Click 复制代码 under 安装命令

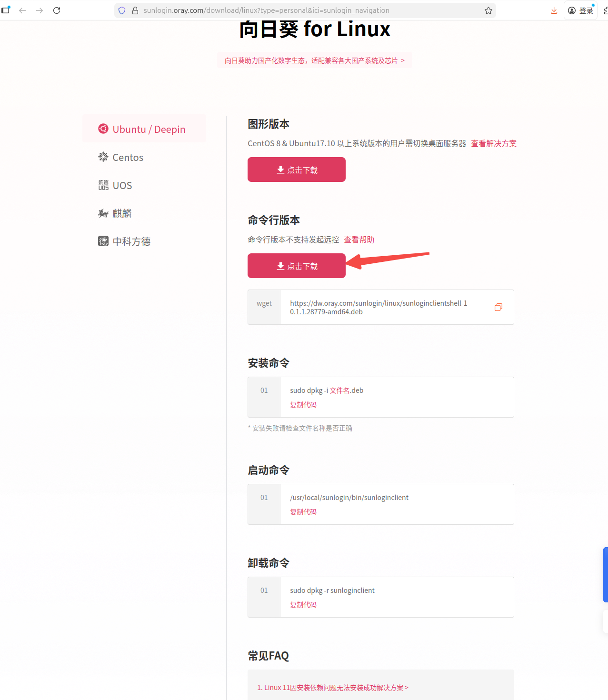click(x=303, y=405)
